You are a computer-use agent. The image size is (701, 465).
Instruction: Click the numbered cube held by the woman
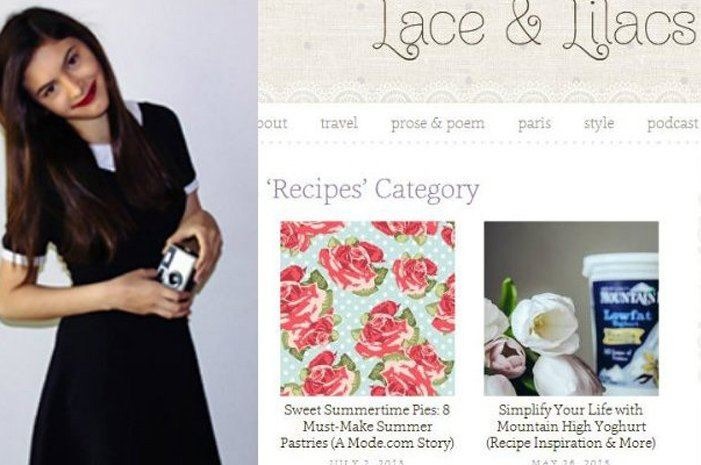[177, 268]
